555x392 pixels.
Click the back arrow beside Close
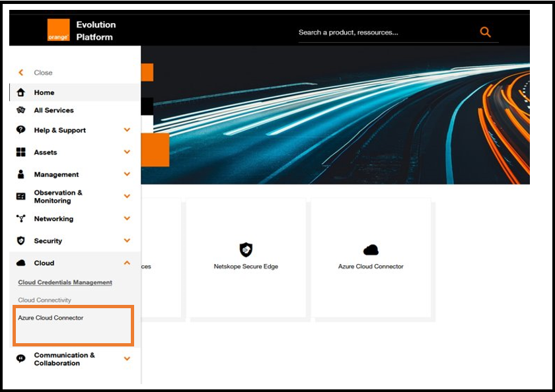coord(21,73)
